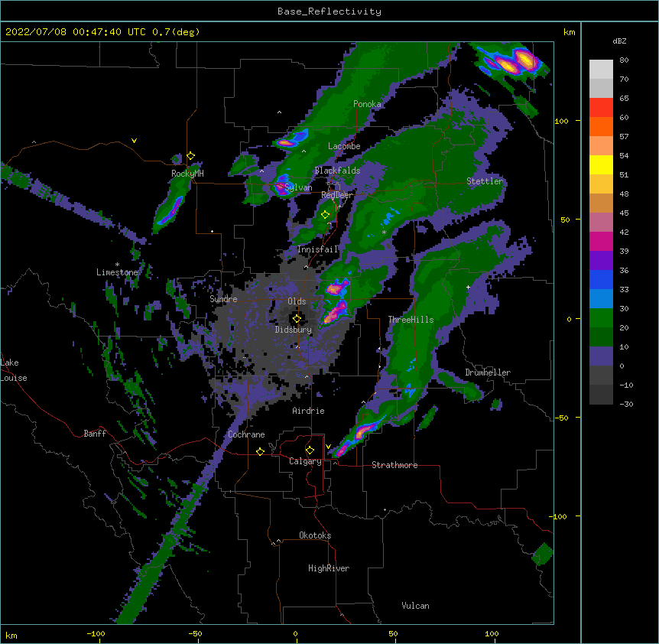
Task: Click the Okotoks label
Action: point(315,535)
